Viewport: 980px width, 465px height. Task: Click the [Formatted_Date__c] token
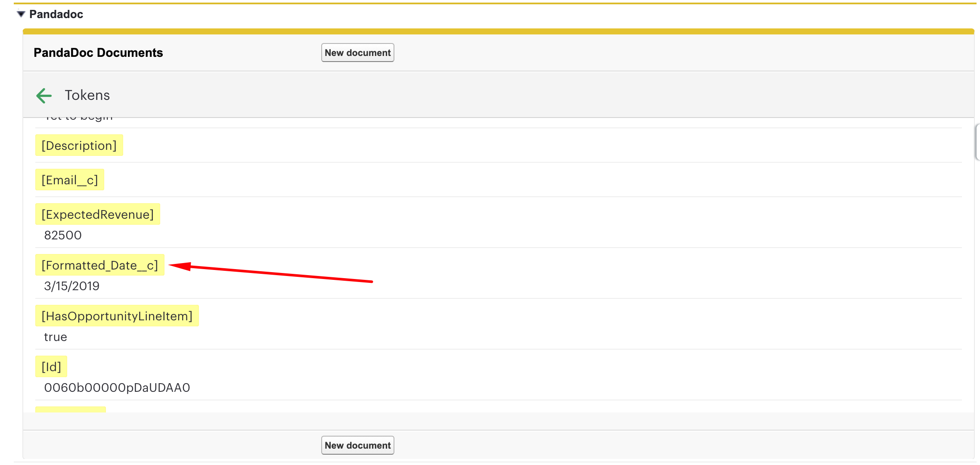pos(99,265)
